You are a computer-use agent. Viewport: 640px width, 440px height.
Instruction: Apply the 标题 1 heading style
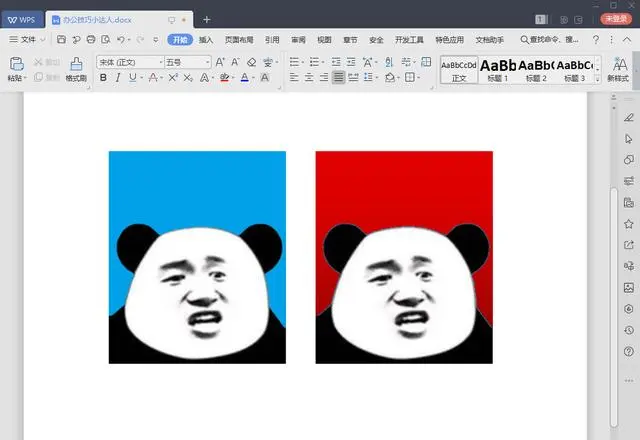[498, 69]
